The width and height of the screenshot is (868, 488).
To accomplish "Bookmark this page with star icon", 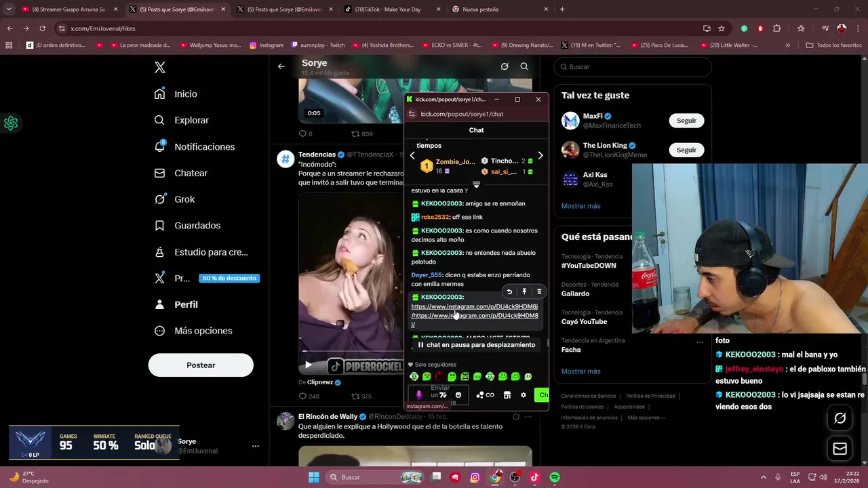I will 722,28.
